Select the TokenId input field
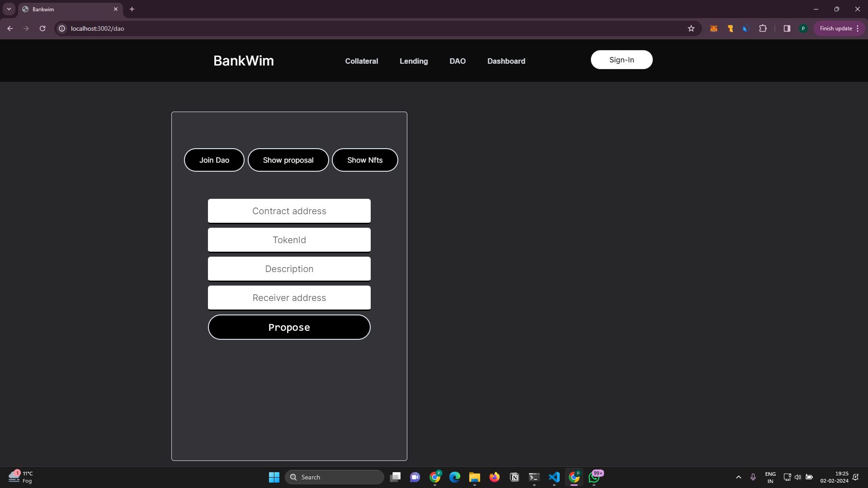Image resolution: width=868 pixels, height=488 pixels. [289, 239]
